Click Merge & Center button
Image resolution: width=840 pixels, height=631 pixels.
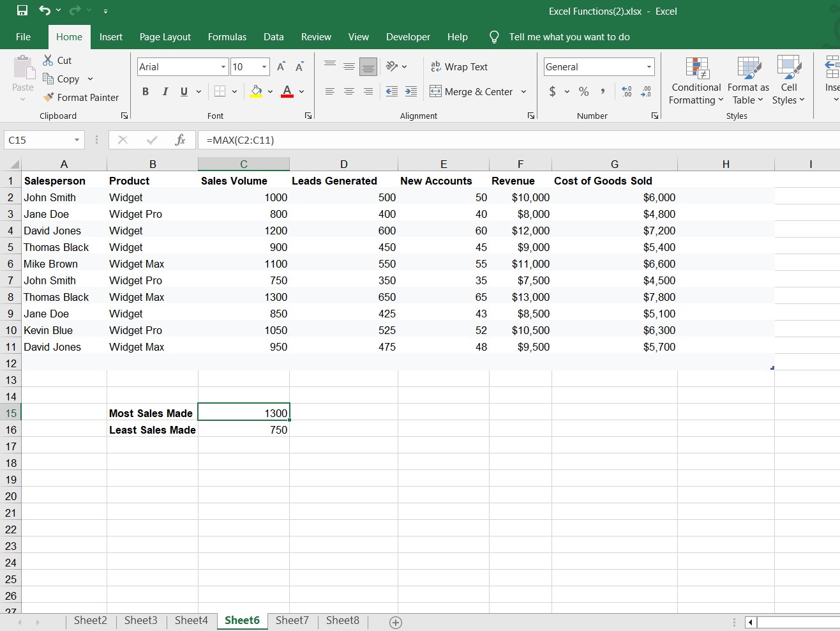(472, 91)
